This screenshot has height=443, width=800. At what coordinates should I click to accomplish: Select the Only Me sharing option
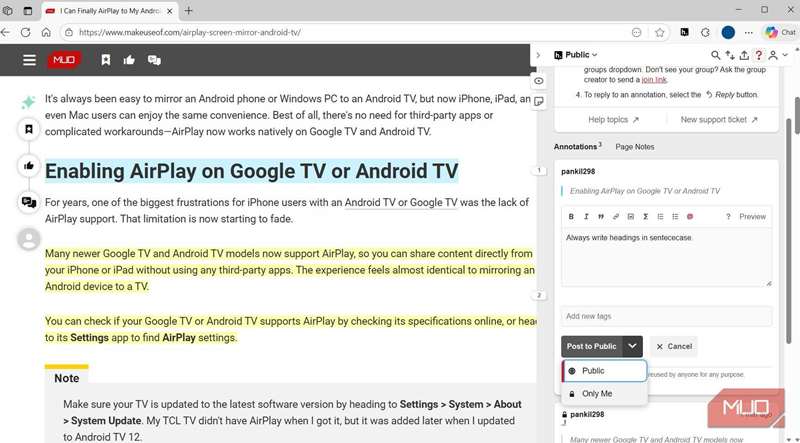597,394
